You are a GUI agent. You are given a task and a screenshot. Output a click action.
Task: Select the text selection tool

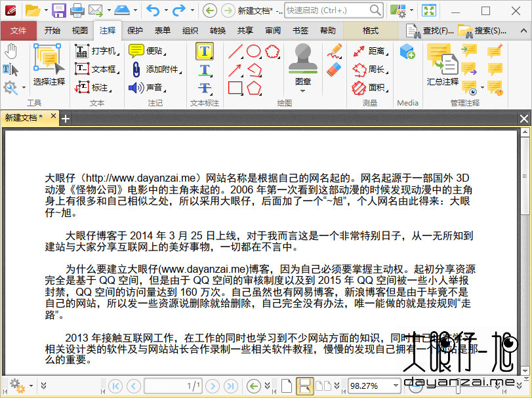click(10, 70)
